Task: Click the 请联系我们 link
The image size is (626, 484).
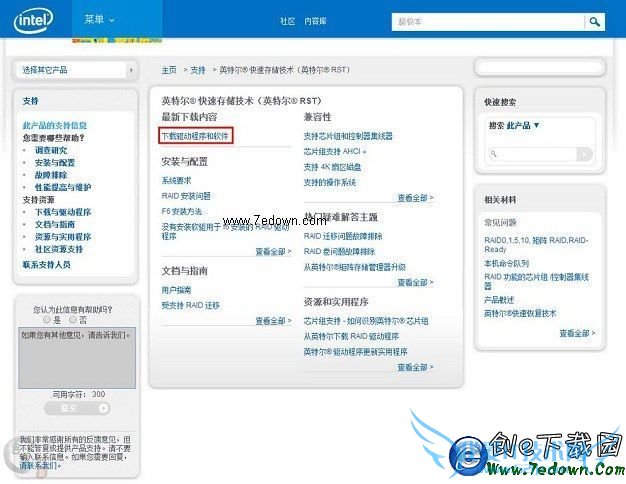Action: pyautogui.click(x=40, y=466)
